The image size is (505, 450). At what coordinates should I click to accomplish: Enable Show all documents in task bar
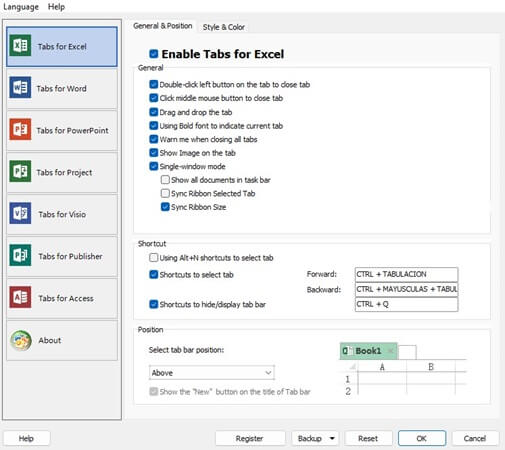click(165, 180)
